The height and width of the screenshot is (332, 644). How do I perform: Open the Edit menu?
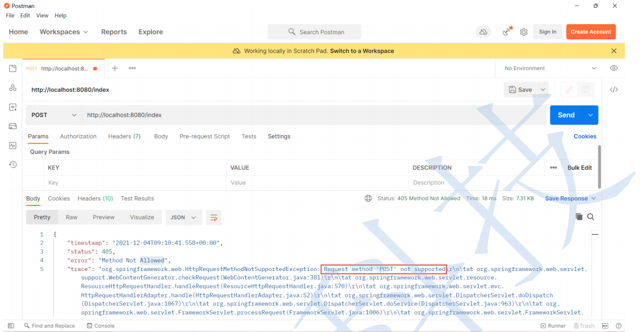25,16
